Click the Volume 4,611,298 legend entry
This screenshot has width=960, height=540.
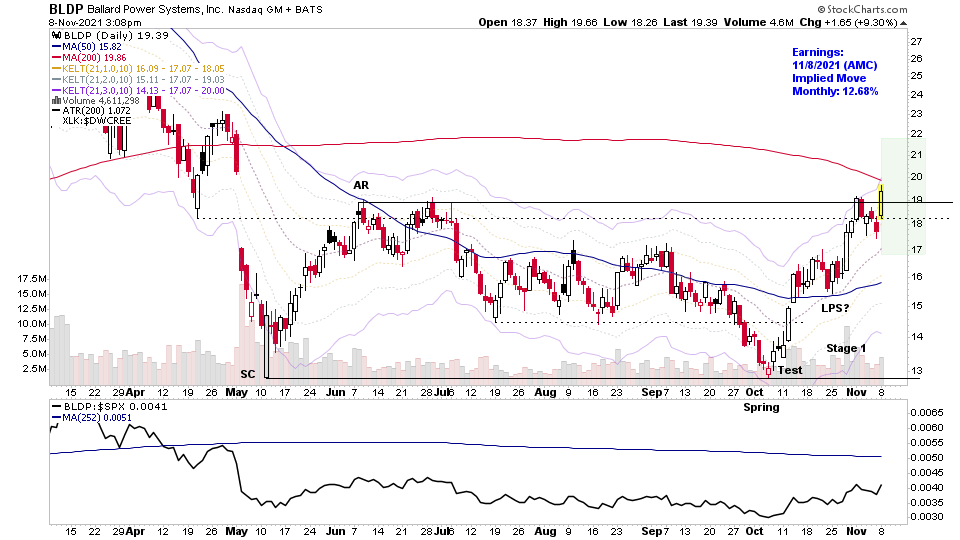tap(96, 101)
